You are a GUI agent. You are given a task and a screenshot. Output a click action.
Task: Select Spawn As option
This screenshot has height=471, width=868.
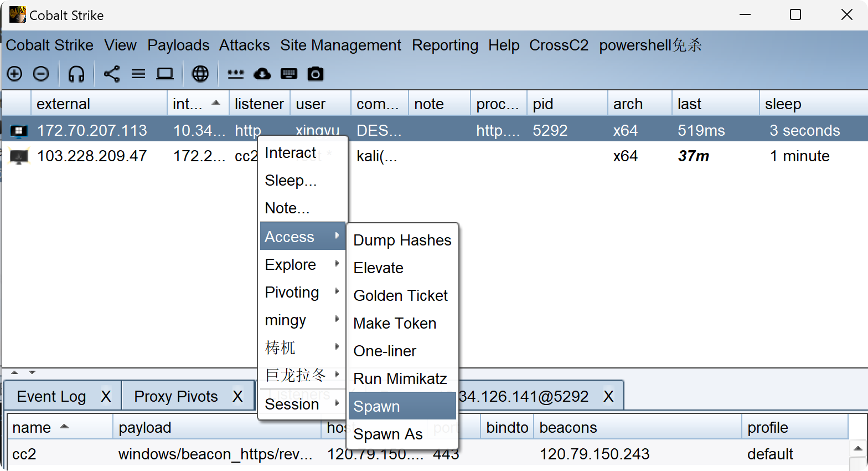pyautogui.click(x=402, y=434)
